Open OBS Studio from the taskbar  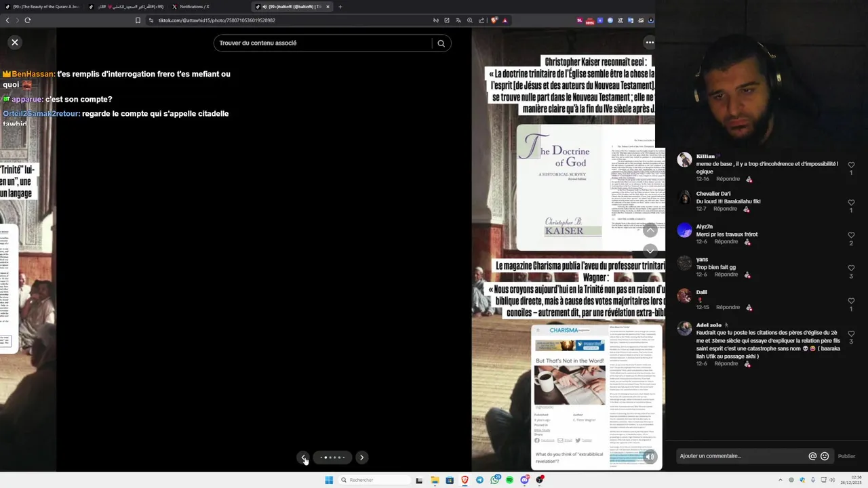click(540, 480)
